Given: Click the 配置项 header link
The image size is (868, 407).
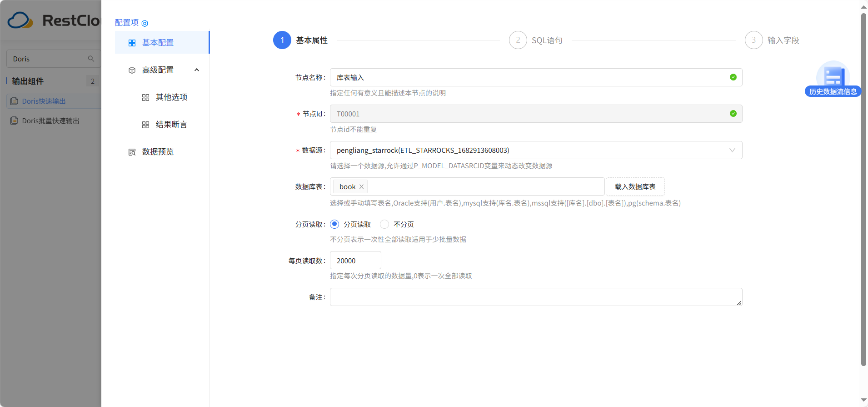Looking at the screenshot, I should click(127, 23).
